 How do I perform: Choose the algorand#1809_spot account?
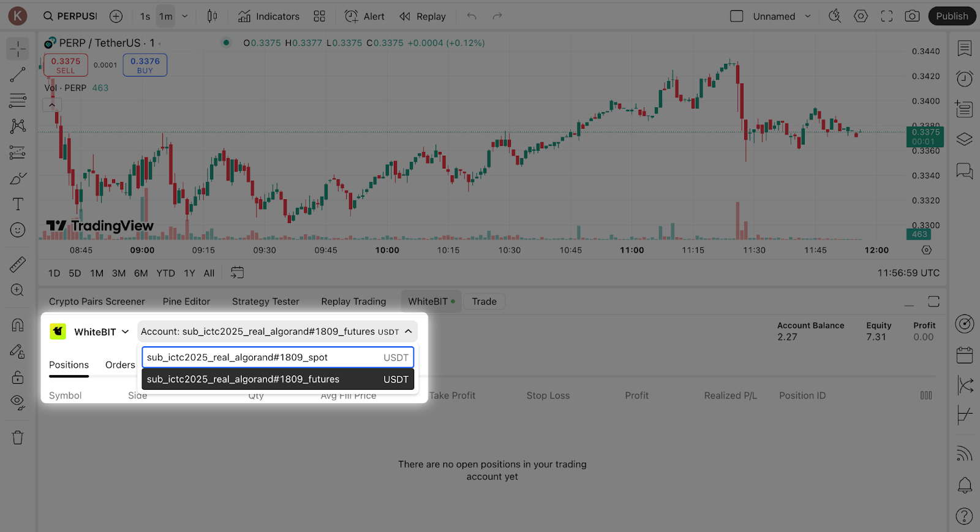coord(277,357)
